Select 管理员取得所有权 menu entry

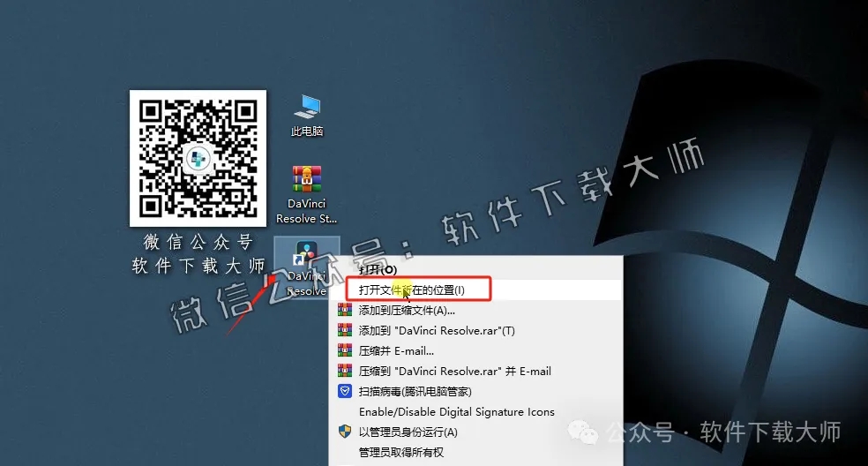pyautogui.click(x=400, y=452)
